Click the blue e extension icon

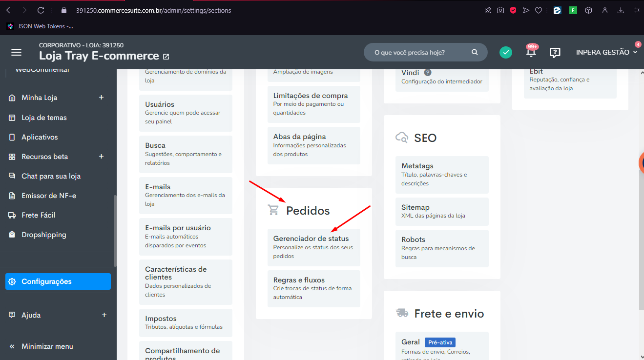point(557,10)
